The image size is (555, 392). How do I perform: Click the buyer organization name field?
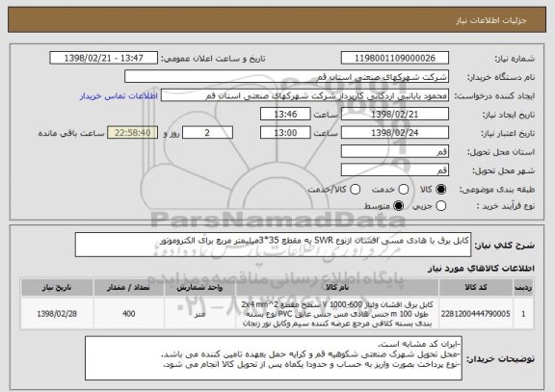pos(287,77)
